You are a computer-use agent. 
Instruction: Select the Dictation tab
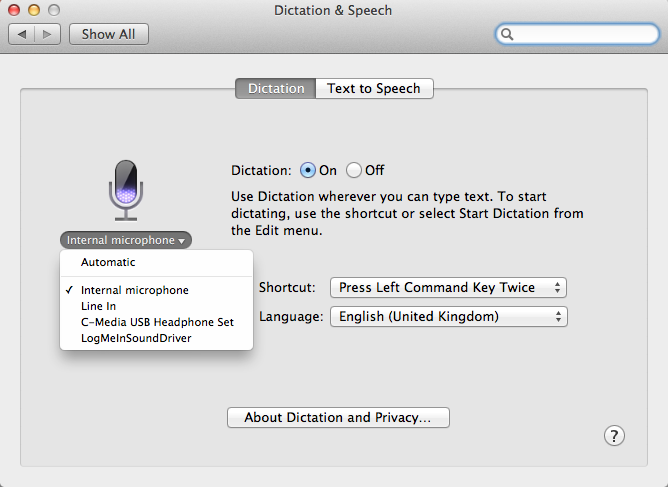pos(275,88)
